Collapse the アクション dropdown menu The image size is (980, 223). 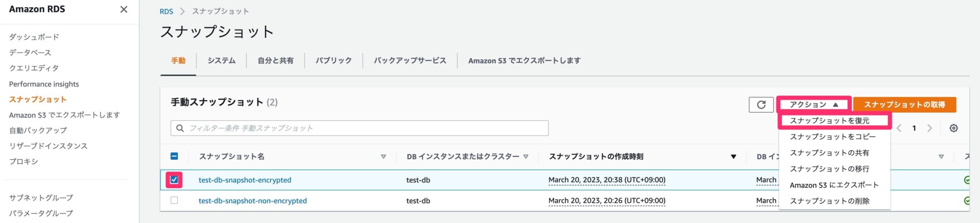(813, 105)
